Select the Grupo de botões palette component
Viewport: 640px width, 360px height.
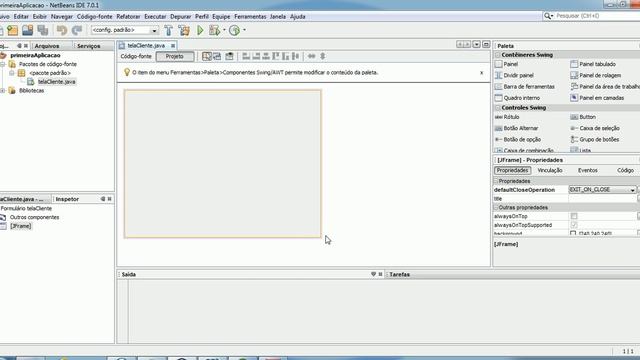(594, 140)
